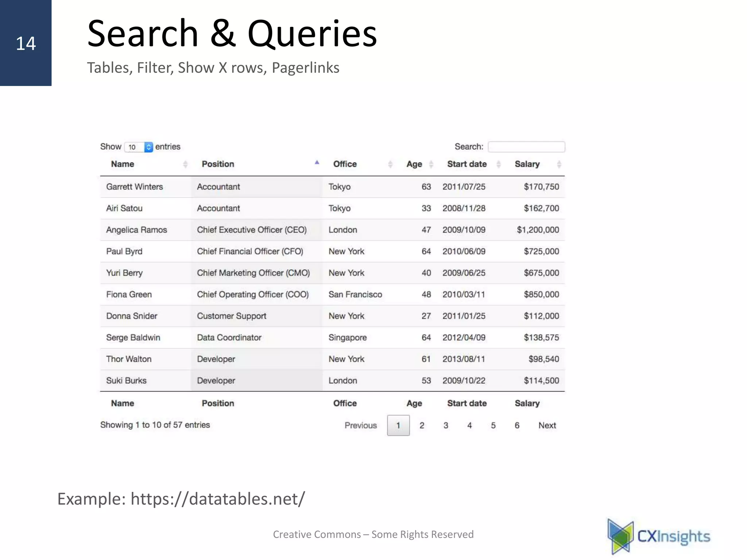
Task: Click the Suki Burks name cell
Action: (x=126, y=381)
